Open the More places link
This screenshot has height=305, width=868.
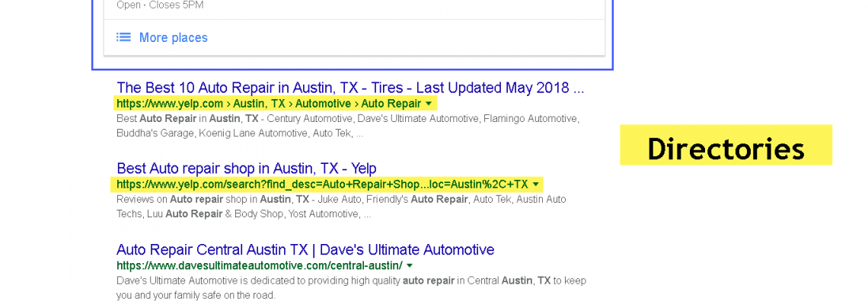click(173, 37)
